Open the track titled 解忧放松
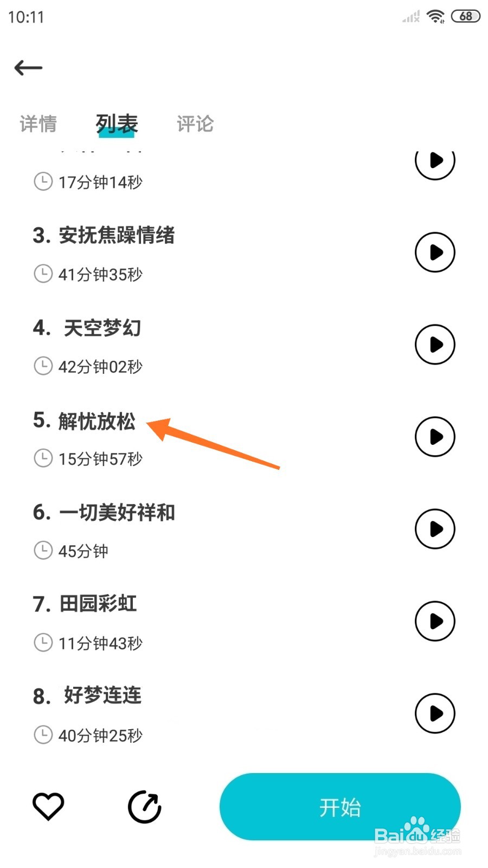The image size is (488, 868). (x=97, y=421)
